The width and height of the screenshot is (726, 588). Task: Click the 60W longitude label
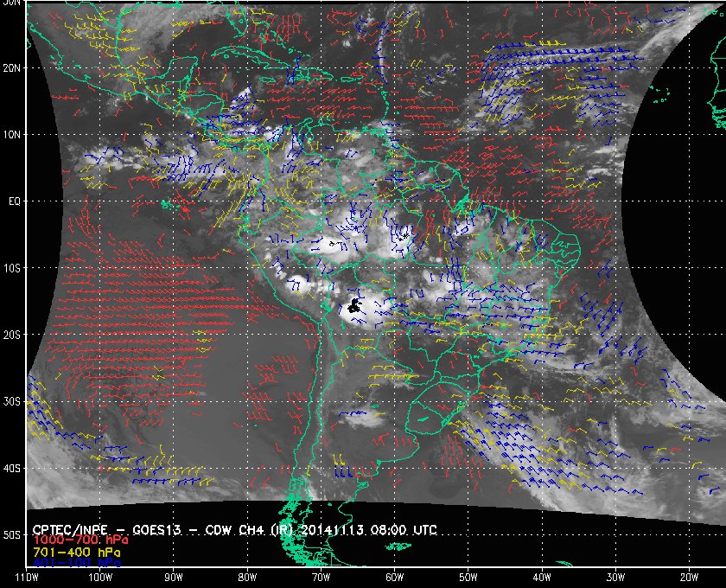(x=394, y=578)
